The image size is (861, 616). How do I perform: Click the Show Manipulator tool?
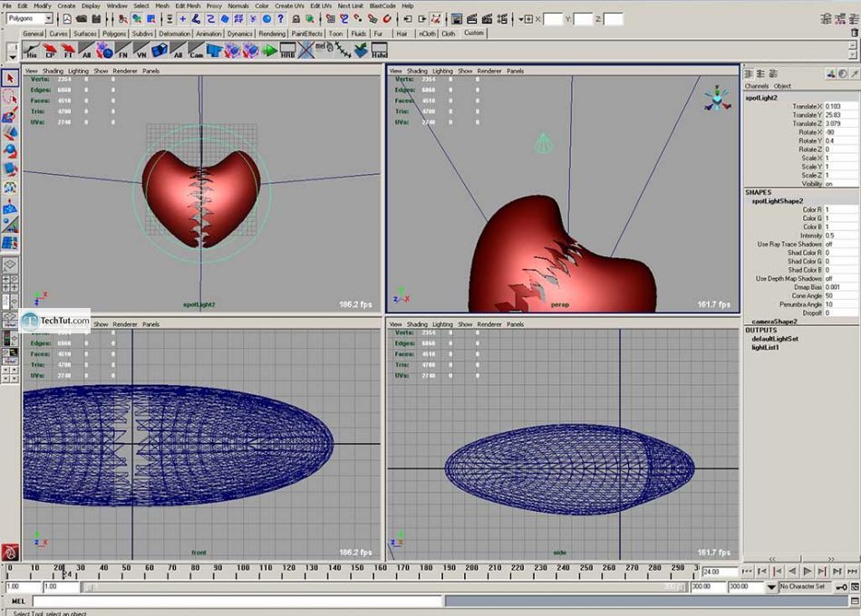pyautogui.click(x=10, y=225)
